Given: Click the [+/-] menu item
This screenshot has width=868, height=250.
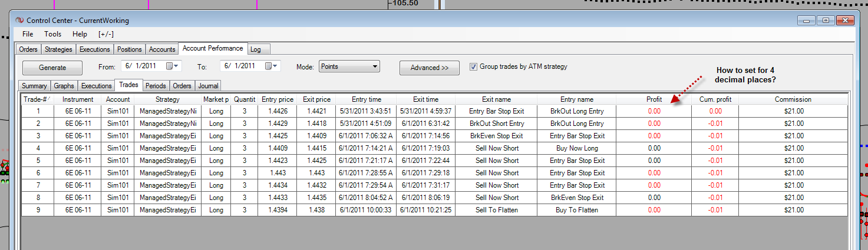Looking at the screenshot, I should pos(106,34).
